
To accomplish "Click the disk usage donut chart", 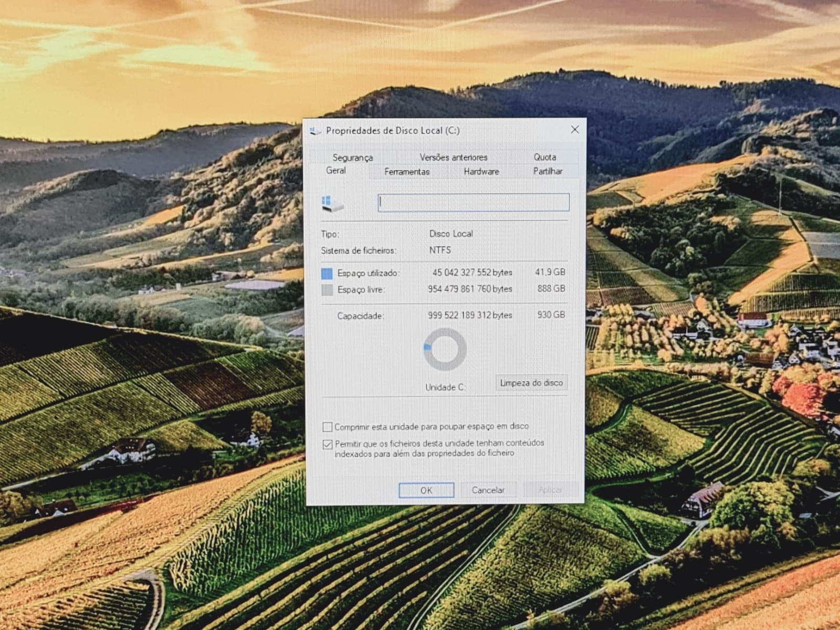I will click(445, 350).
